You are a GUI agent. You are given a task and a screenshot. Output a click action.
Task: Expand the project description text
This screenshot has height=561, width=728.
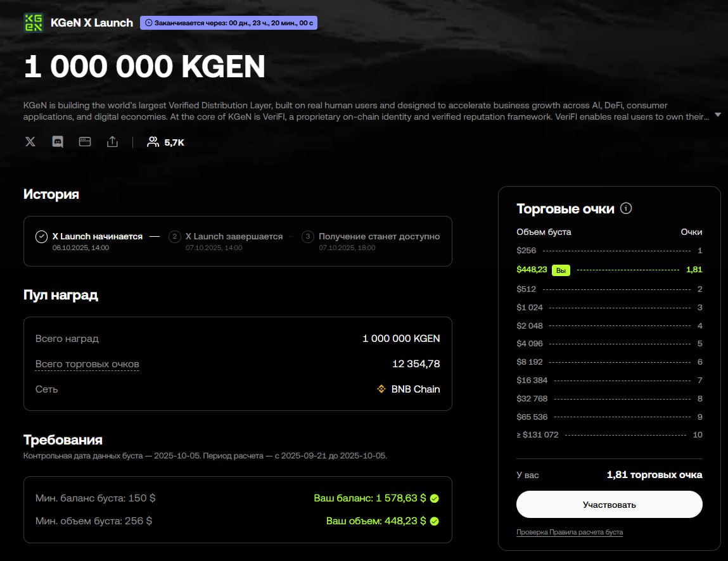tap(717, 115)
